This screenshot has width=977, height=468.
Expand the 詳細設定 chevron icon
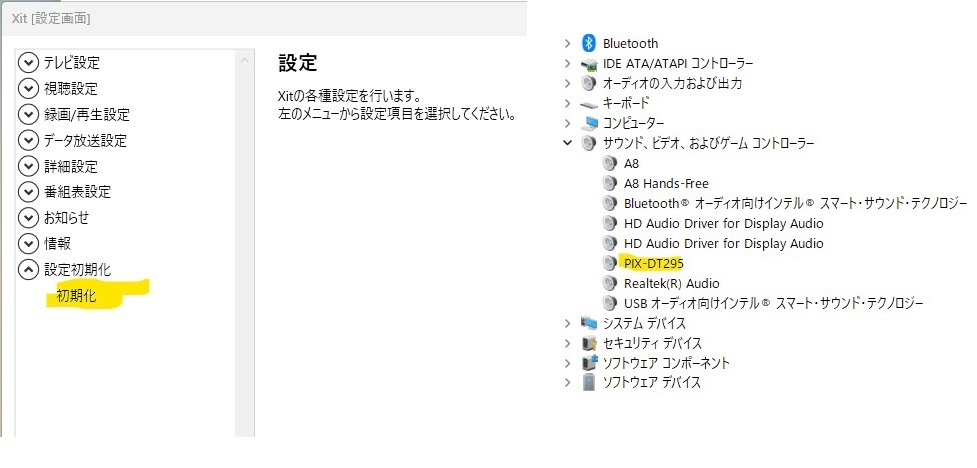pos(29,166)
